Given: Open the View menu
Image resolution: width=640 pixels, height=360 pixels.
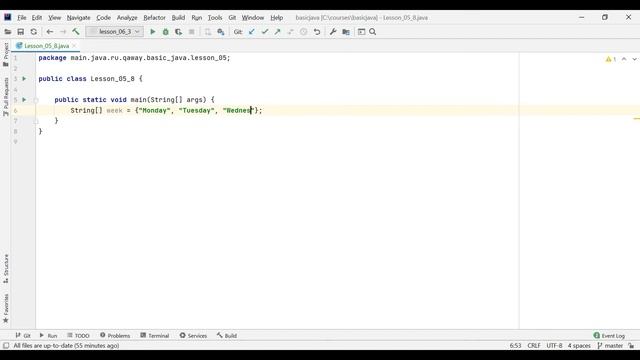Looking at the screenshot, I should (x=54, y=18).
